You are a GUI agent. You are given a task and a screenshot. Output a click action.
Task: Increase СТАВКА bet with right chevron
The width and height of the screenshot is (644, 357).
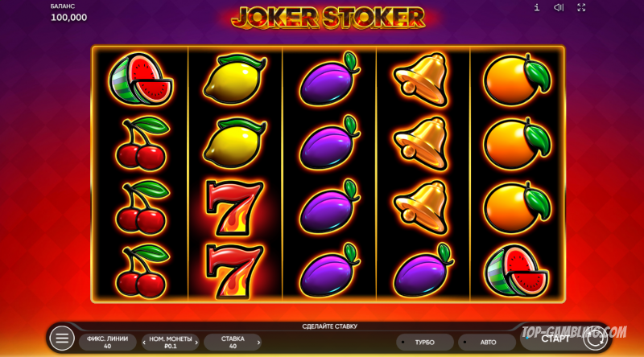(x=258, y=343)
